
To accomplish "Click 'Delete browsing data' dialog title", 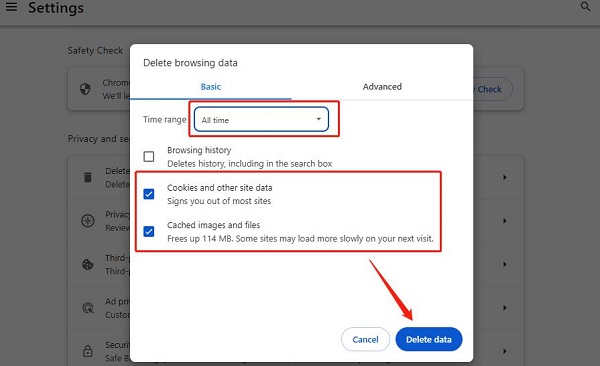I will tap(190, 63).
